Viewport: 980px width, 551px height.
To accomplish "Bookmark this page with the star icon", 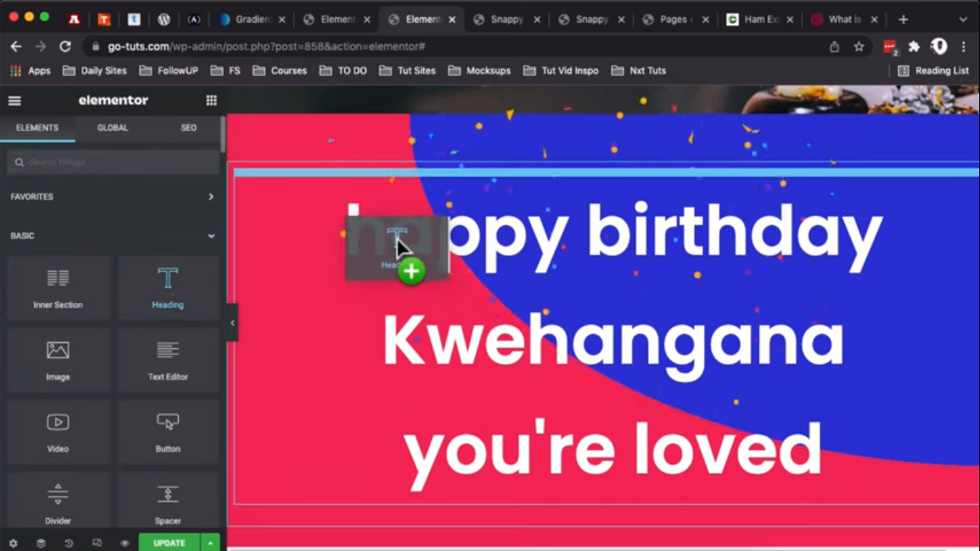I will click(x=859, y=47).
